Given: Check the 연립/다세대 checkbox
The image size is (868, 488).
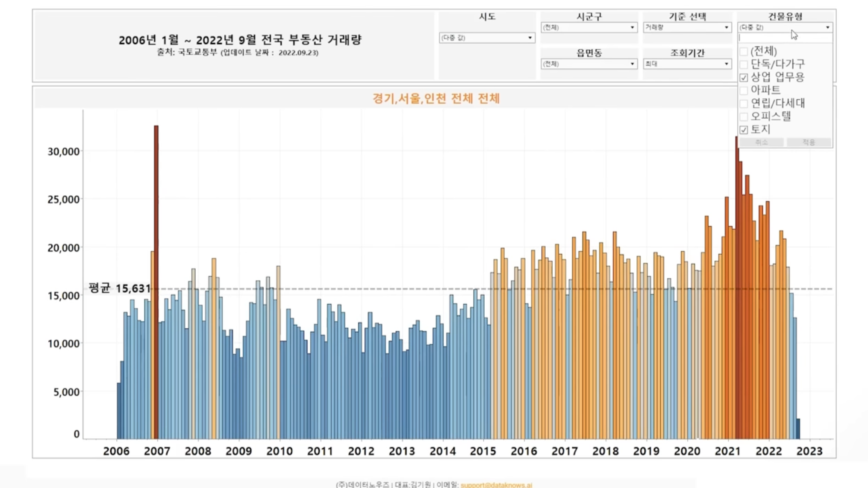Looking at the screenshot, I should [744, 103].
